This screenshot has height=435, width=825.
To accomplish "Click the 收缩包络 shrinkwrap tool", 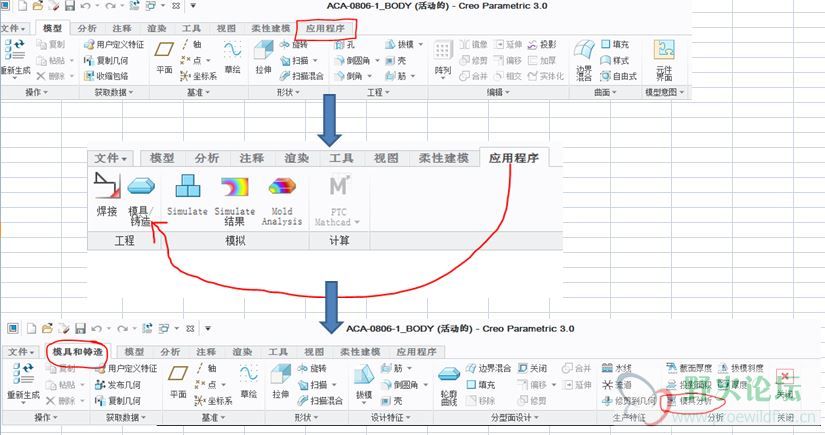I will 106,76.
